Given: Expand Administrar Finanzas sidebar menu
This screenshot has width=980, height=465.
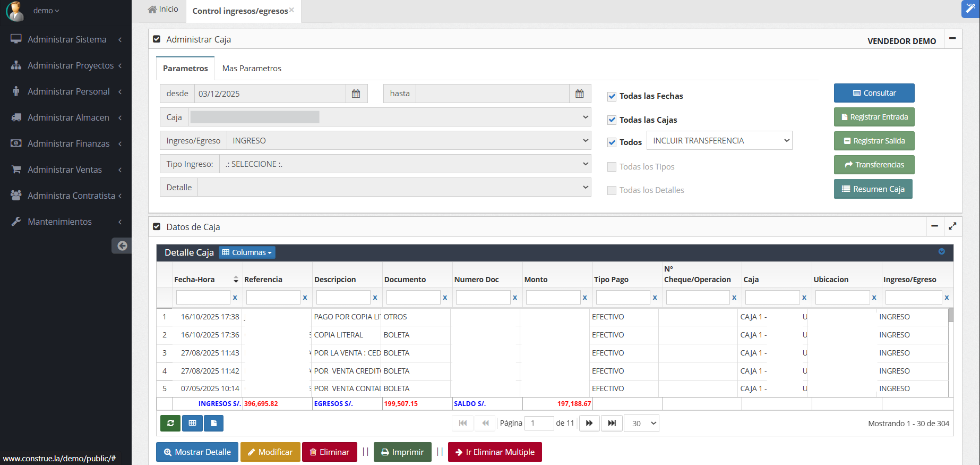Looking at the screenshot, I should tap(68, 143).
